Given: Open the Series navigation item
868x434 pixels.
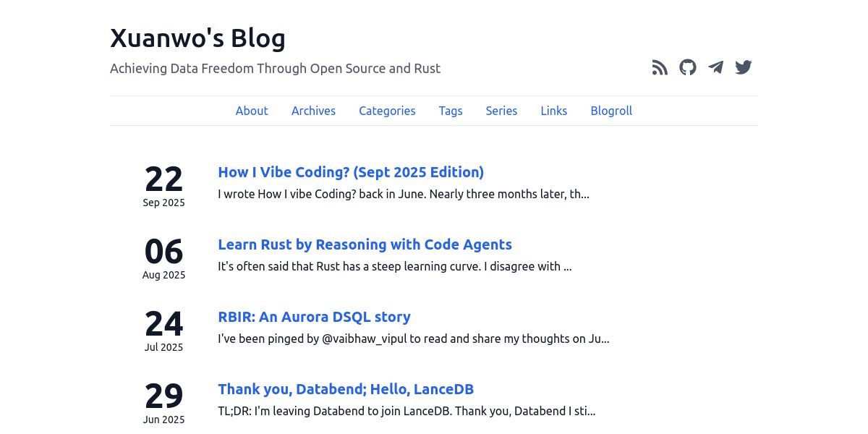Looking at the screenshot, I should (501, 111).
